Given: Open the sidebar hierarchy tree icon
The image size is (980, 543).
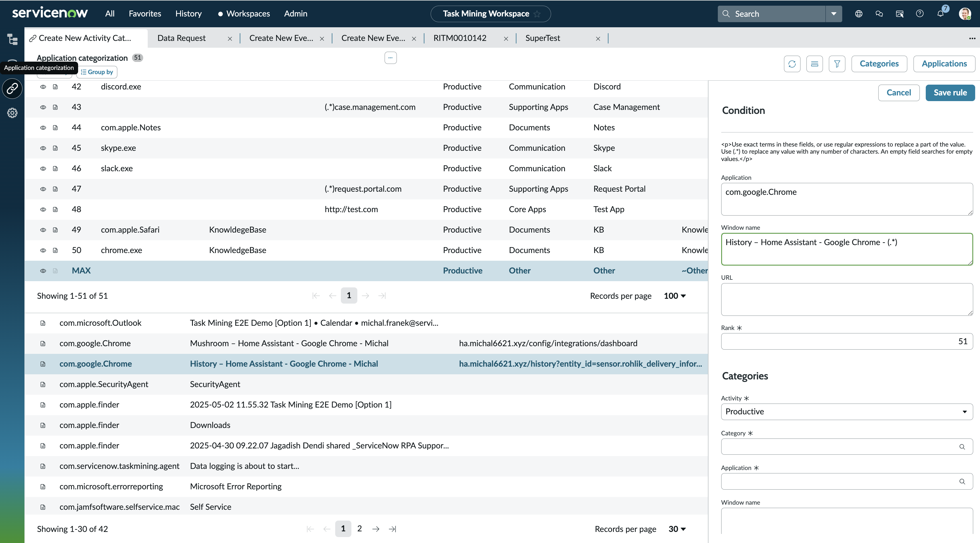Looking at the screenshot, I should [x=12, y=39].
